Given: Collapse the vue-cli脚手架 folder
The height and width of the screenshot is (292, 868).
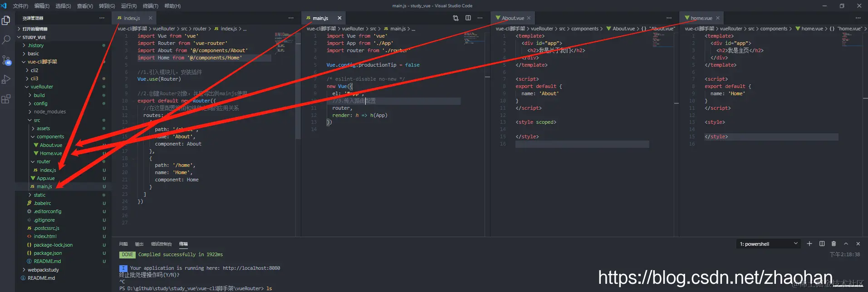Looking at the screenshot, I should point(63,62).
